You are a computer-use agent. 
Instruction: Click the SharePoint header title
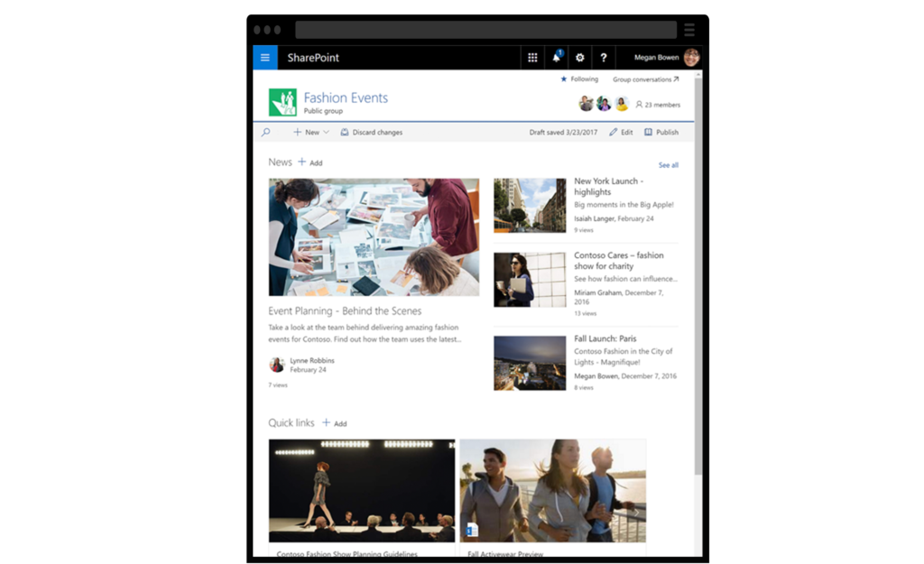tap(313, 58)
